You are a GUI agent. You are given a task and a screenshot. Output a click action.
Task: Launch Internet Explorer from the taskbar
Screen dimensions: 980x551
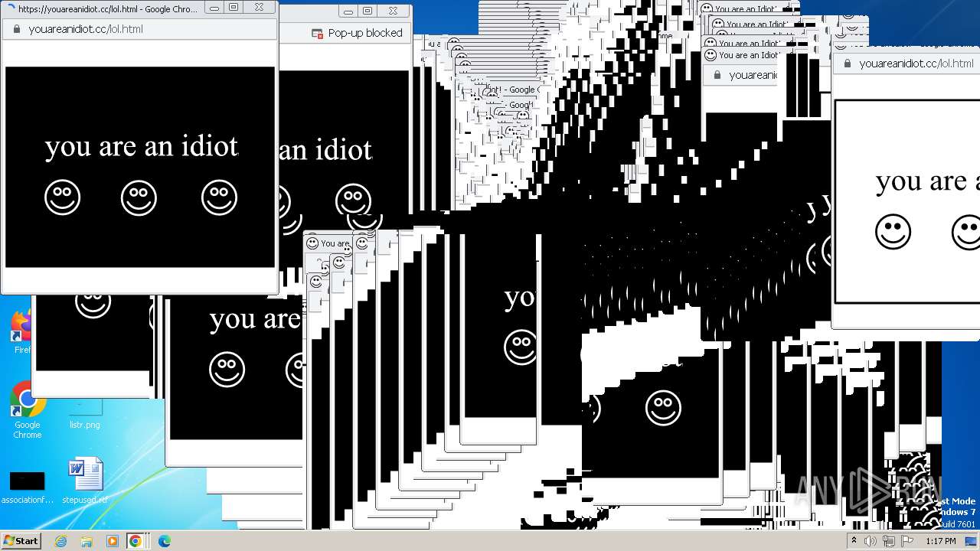pos(60,541)
